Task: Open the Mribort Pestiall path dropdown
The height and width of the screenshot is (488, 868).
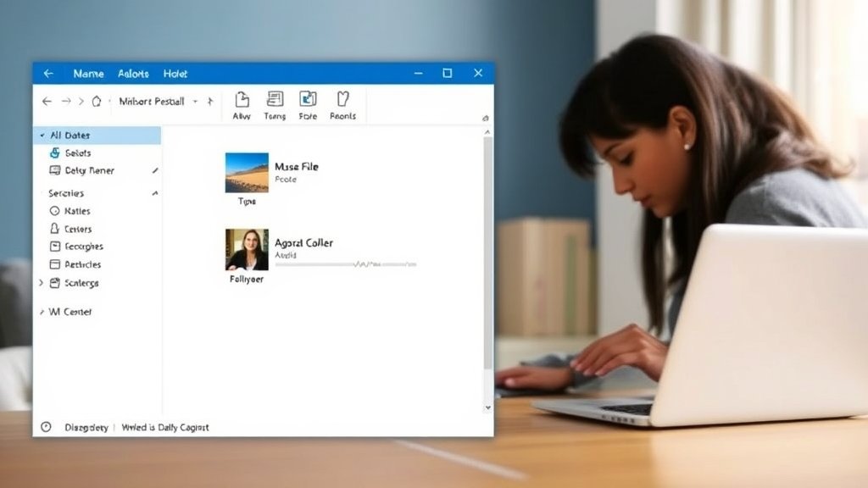Action: pos(195,102)
